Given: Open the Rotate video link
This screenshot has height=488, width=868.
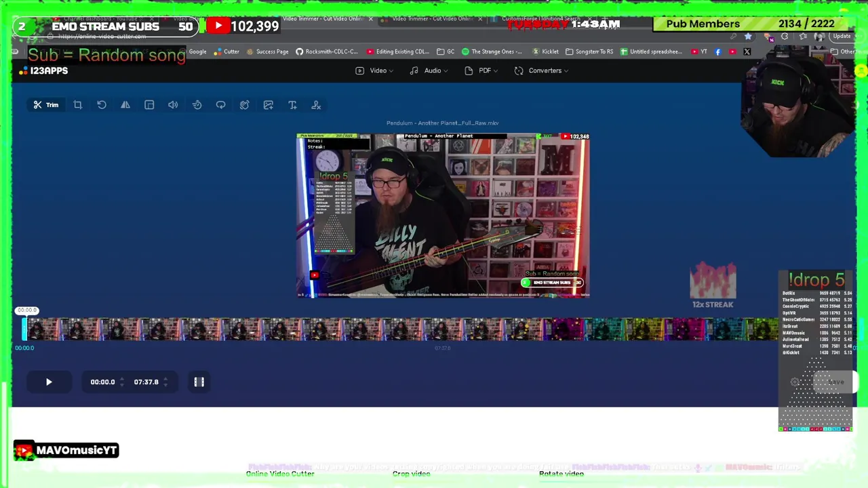Looking at the screenshot, I should pyautogui.click(x=561, y=474).
